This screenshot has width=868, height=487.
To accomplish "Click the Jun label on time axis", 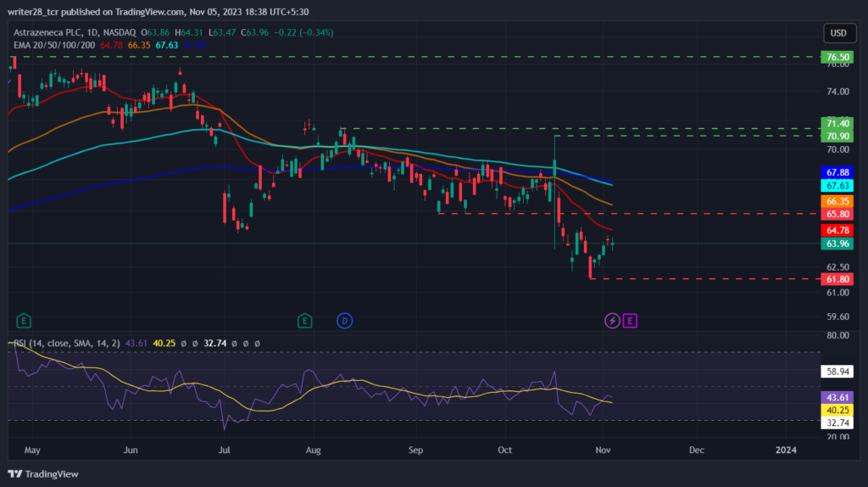I will point(131,451).
